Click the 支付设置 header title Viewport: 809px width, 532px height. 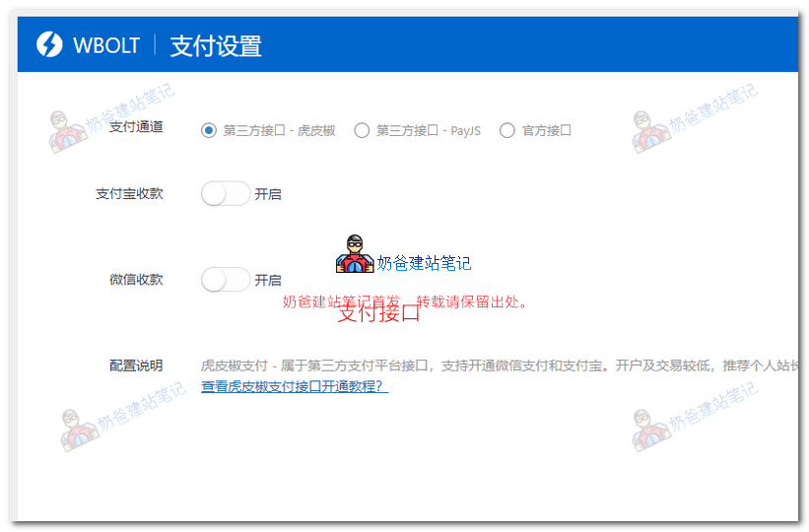(x=216, y=45)
